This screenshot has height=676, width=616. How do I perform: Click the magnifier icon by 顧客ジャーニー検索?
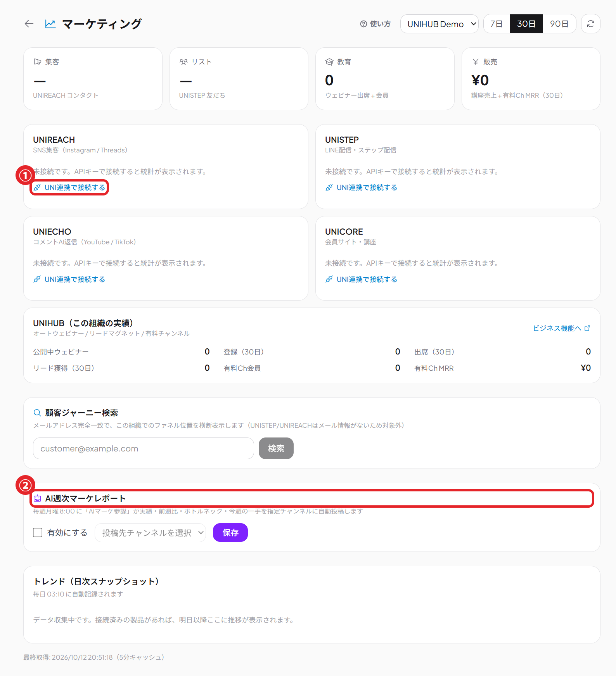pyautogui.click(x=37, y=413)
